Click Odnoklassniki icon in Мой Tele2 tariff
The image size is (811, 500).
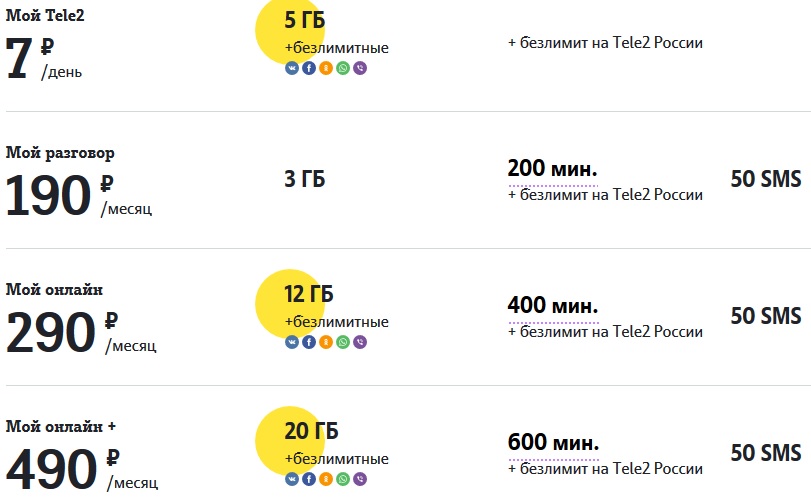coord(326,68)
